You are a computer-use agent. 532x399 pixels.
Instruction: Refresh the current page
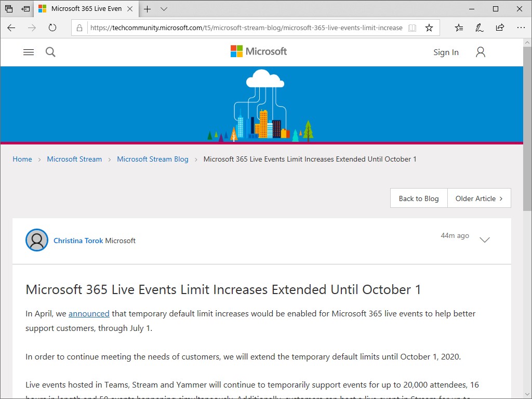coord(52,28)
